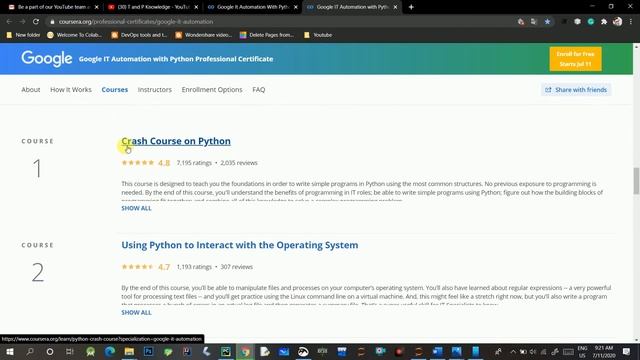The width and height of the screenshot is (640, 360).
Task: Open the Chrome three-dot menu
Action: pyautogui.click(x=631, y=22)
